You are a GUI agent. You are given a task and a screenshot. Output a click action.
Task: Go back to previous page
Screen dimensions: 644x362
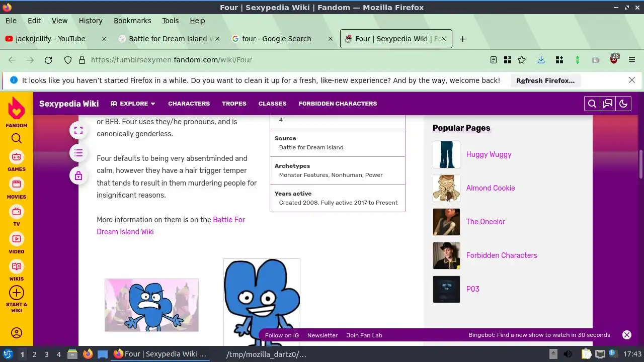(12, 60)
